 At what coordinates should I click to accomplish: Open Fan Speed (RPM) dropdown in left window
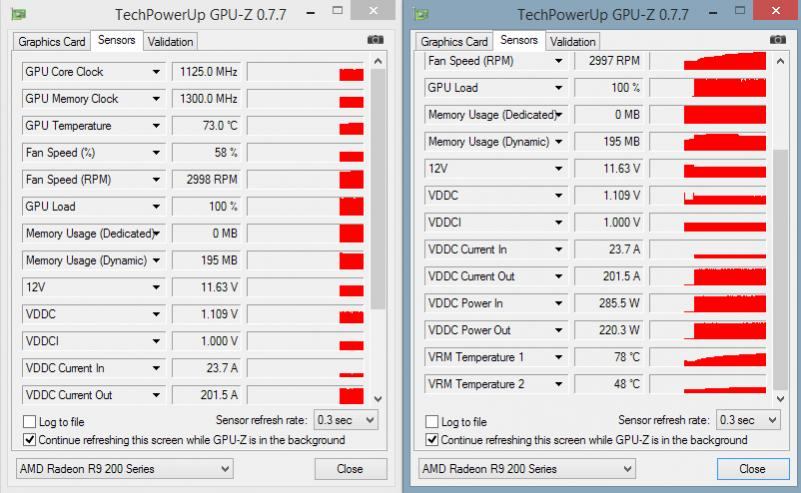pyautogui.click(x=156, y=180)
